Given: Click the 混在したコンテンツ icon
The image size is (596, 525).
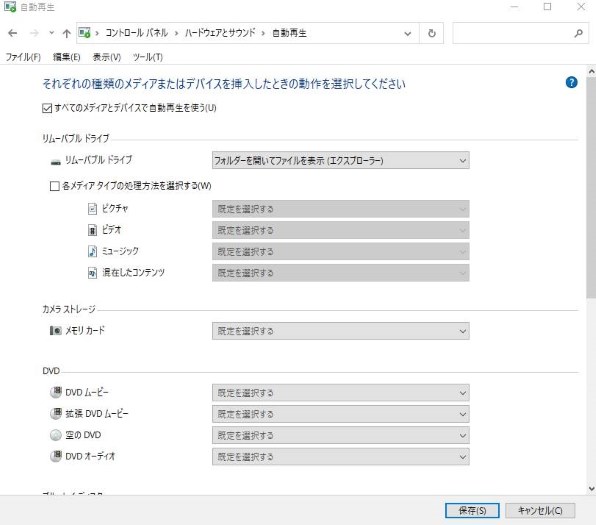Looking at the screenshot, I should 92,273.
